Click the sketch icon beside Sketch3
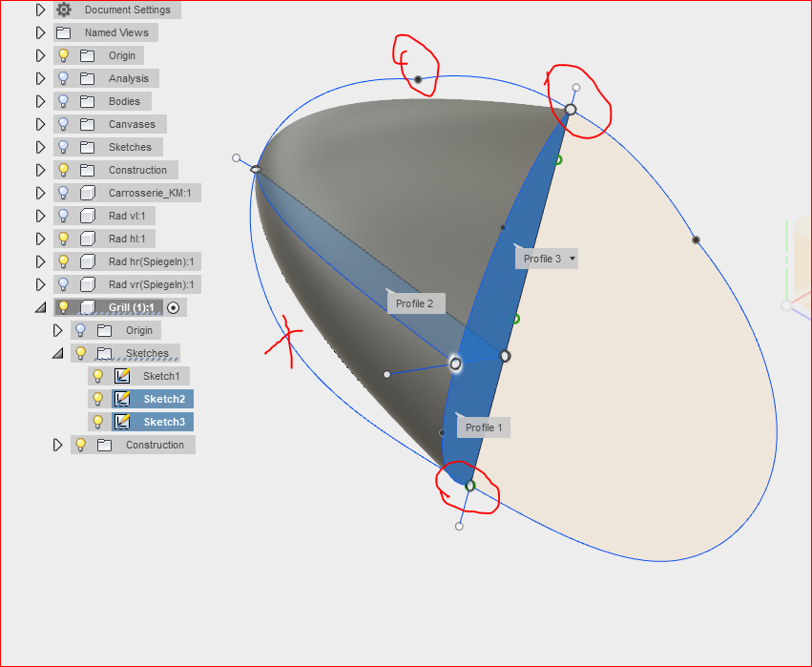Image resolution: width=812 pixels, height=667 pixels. click(x=121, y=421)
